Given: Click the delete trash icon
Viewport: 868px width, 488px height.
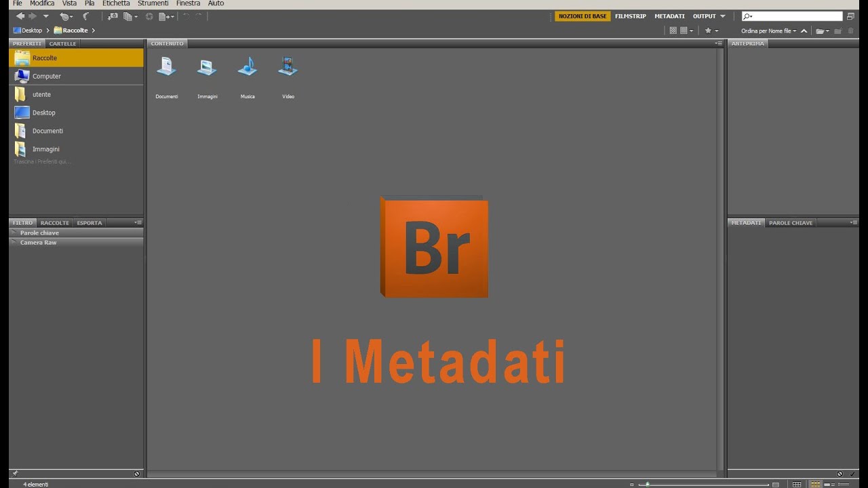Looking at the screenshot, I should (850, 30).
